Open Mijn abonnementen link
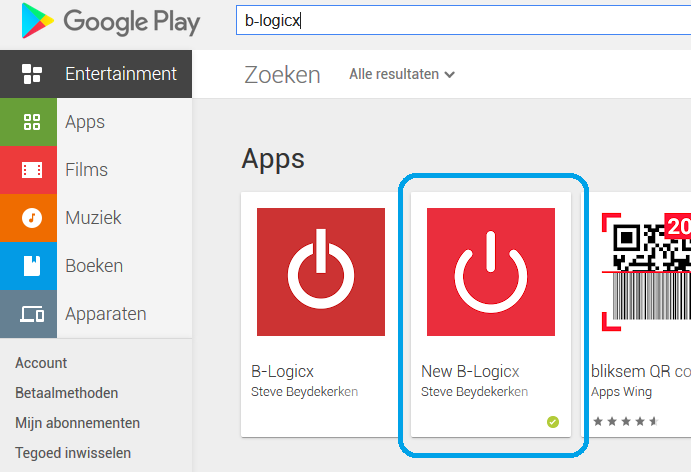This screenshot has height=472, width=691. tap(78, 423)
